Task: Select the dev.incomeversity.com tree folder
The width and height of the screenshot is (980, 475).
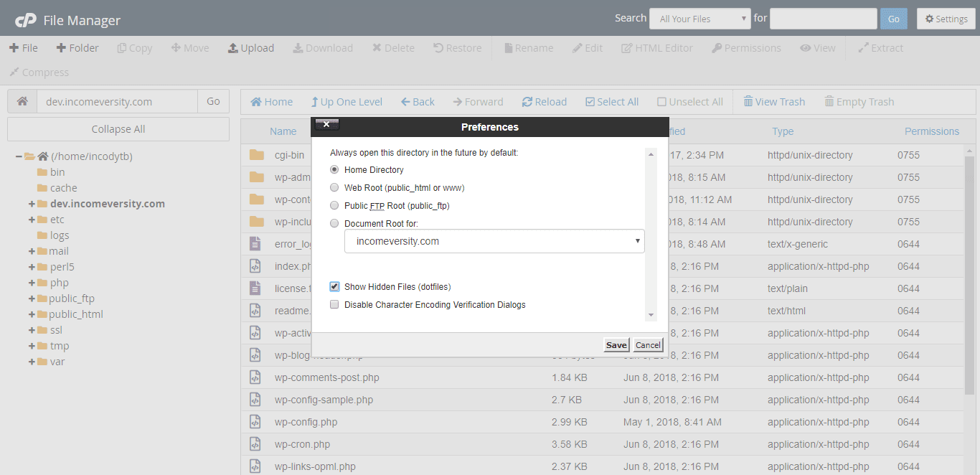Action: 107,204
